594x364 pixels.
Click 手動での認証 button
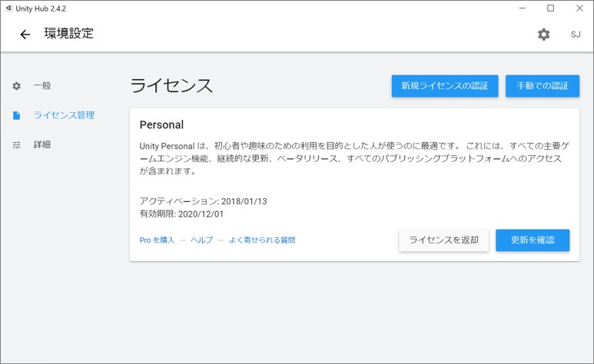pos(542,86)
